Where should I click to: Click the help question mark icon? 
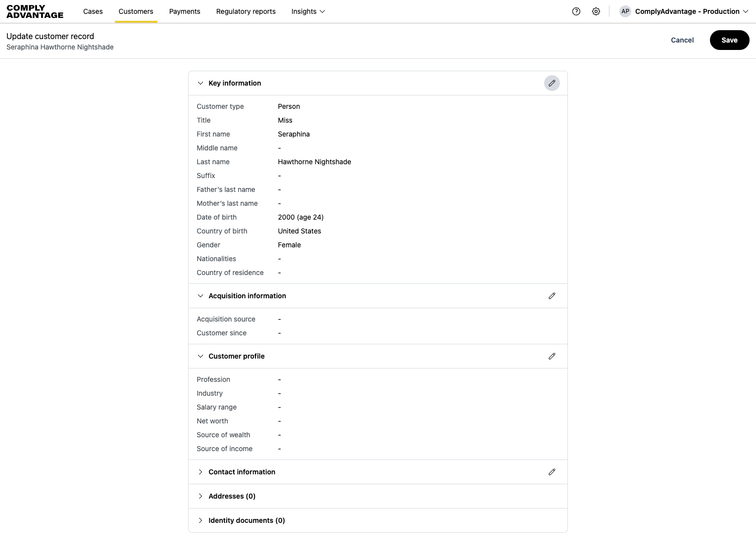click(x=576, y=11)
